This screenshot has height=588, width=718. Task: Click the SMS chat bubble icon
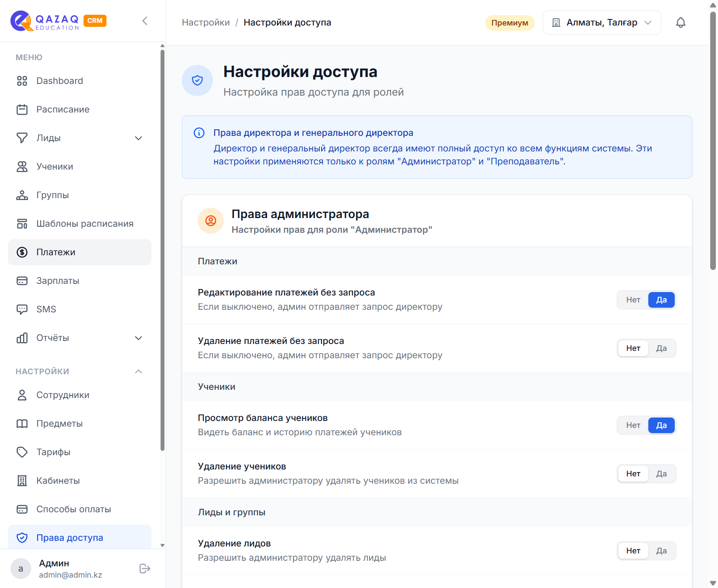[x=22, y=309]
